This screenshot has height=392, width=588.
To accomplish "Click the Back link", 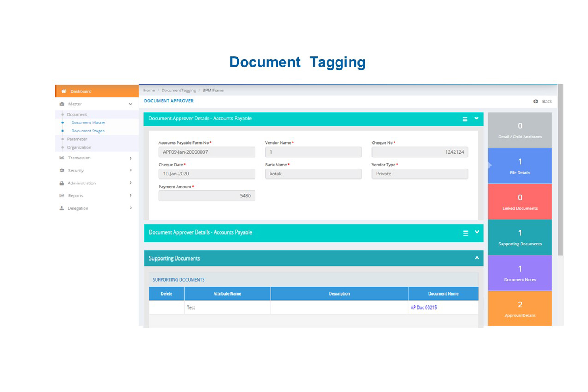I will [547, 101].
